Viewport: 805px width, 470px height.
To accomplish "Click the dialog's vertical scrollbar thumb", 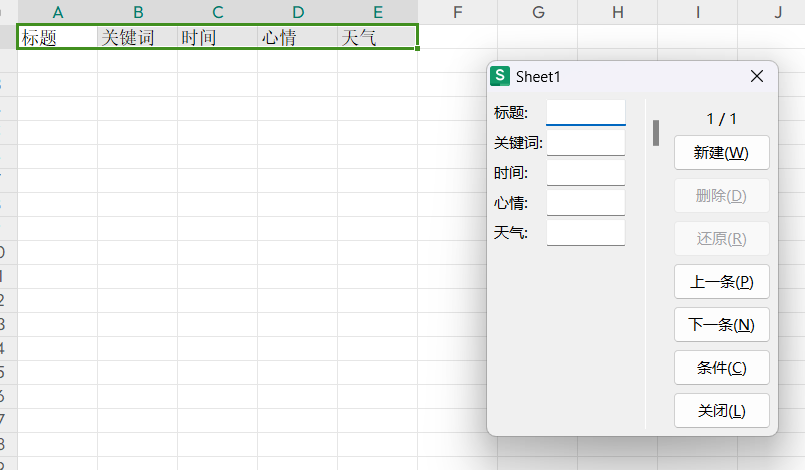I will click(x=656, y=133).
